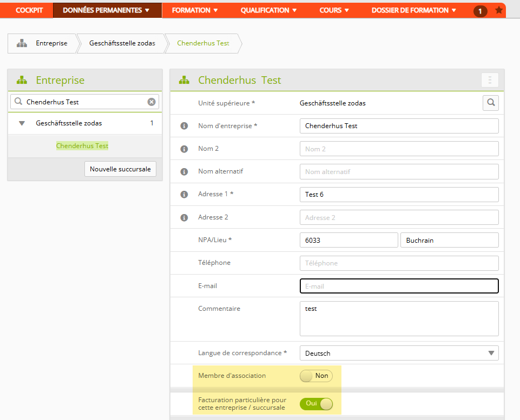Go to the Cockpit tab
This screenshot has width=520, height=420.
[x=29, y=10]
